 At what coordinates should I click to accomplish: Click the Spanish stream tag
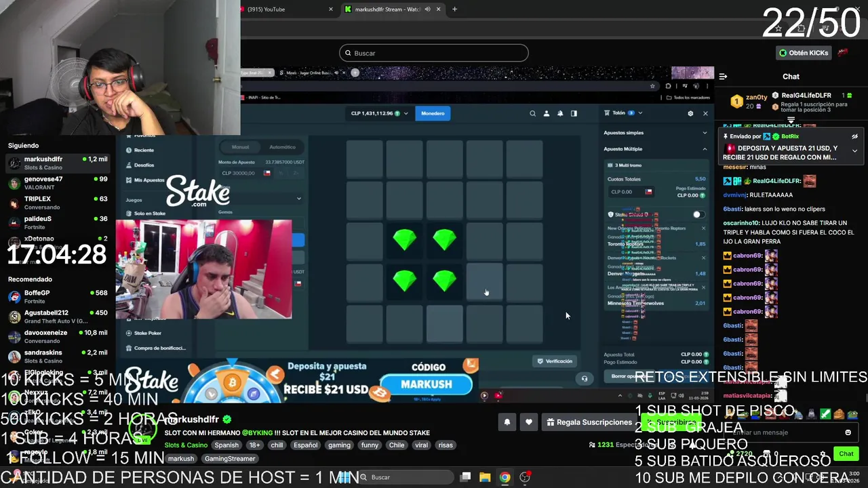[226, 445]
